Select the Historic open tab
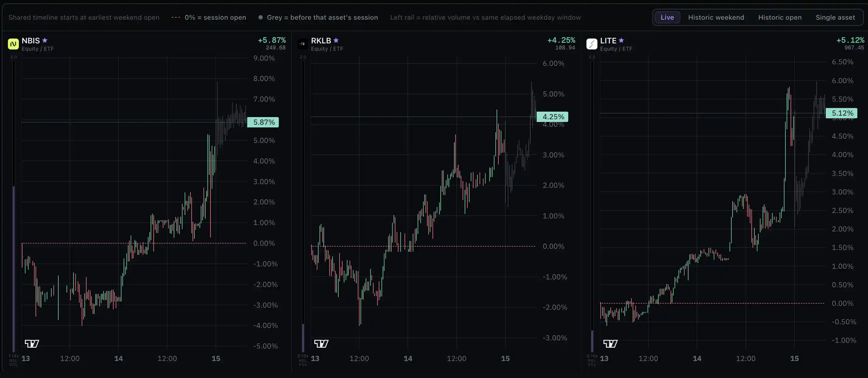This screenshot has height=378, width=868. point(780,18)
